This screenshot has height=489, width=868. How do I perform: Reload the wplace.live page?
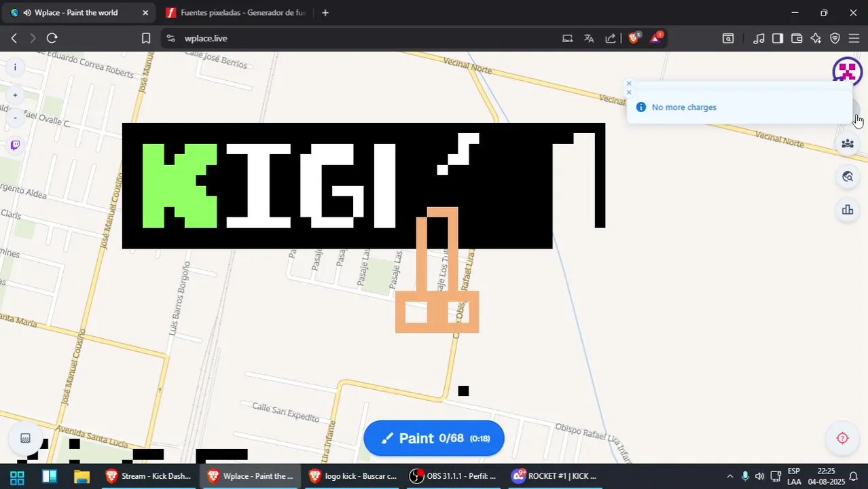click(52, 38)
